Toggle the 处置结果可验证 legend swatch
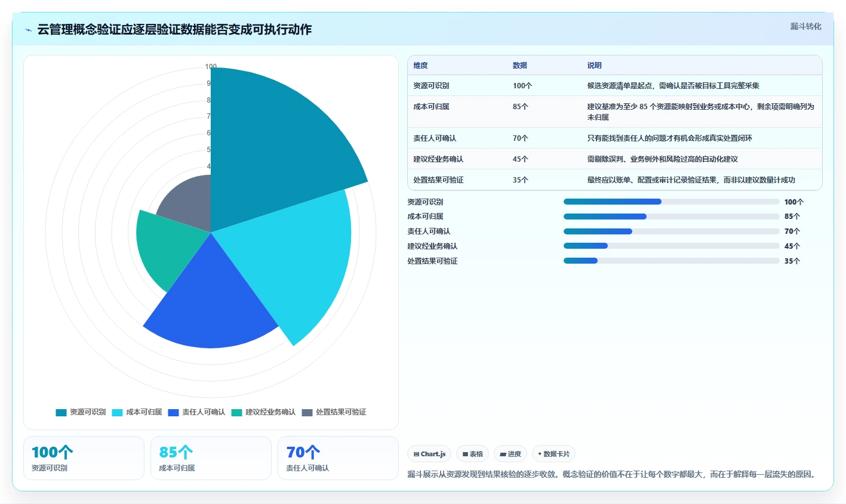 coord(307,412)
